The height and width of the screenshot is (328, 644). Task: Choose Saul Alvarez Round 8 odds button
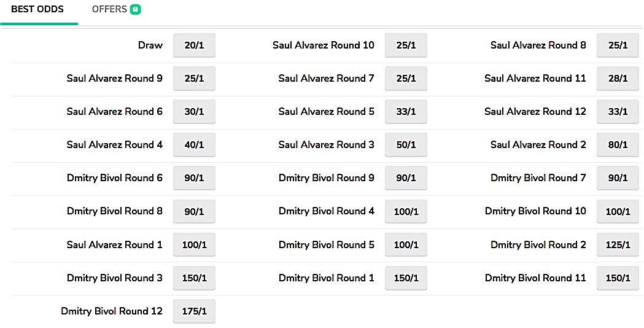pos(618,45)
